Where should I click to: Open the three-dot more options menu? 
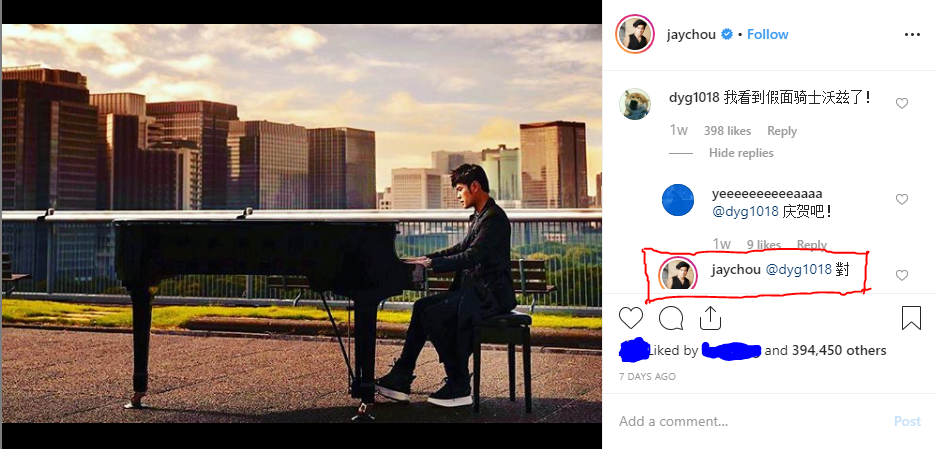point(912,35)
